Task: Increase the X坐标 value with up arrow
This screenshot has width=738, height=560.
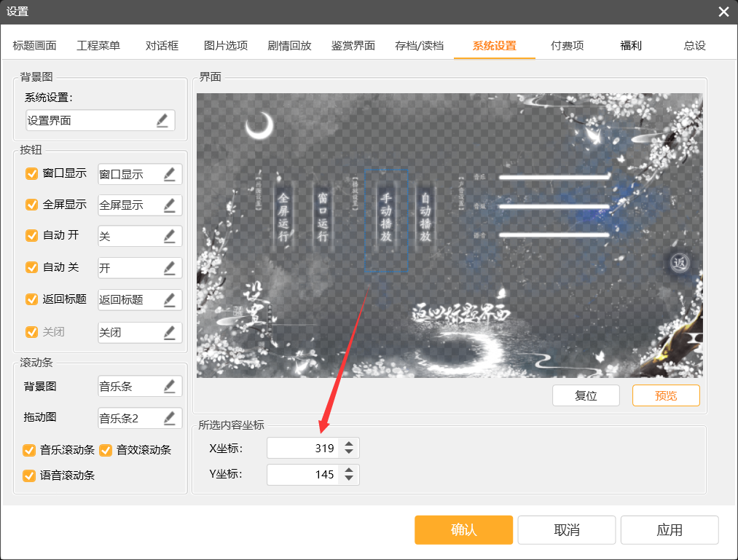Action: pyautogui.click(x=349, y=444)
